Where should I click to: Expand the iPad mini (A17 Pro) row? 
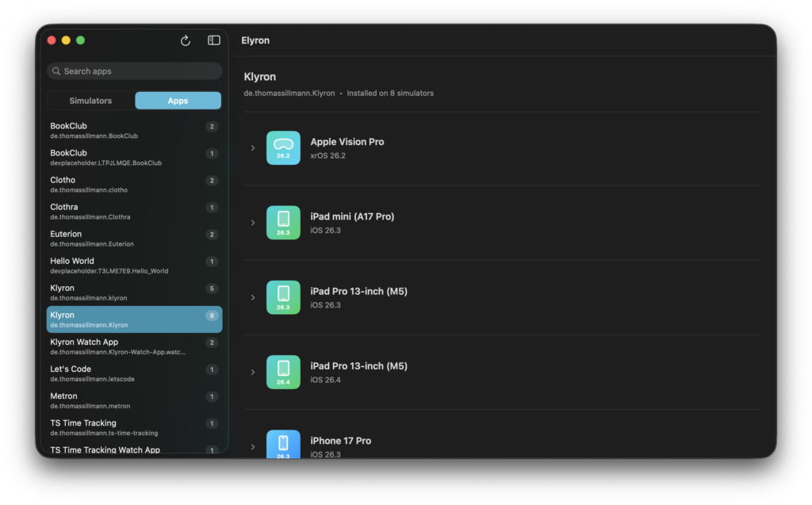[253, 223]
